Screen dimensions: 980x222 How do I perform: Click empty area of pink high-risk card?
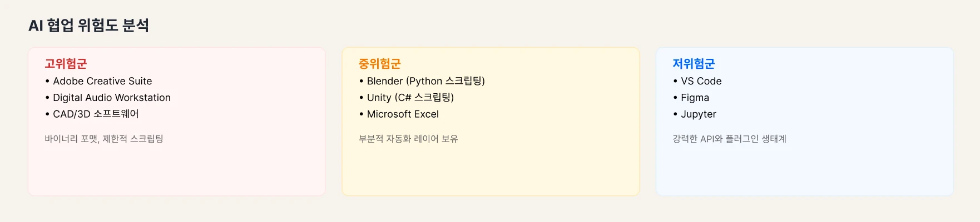click(x=177, y=169)
